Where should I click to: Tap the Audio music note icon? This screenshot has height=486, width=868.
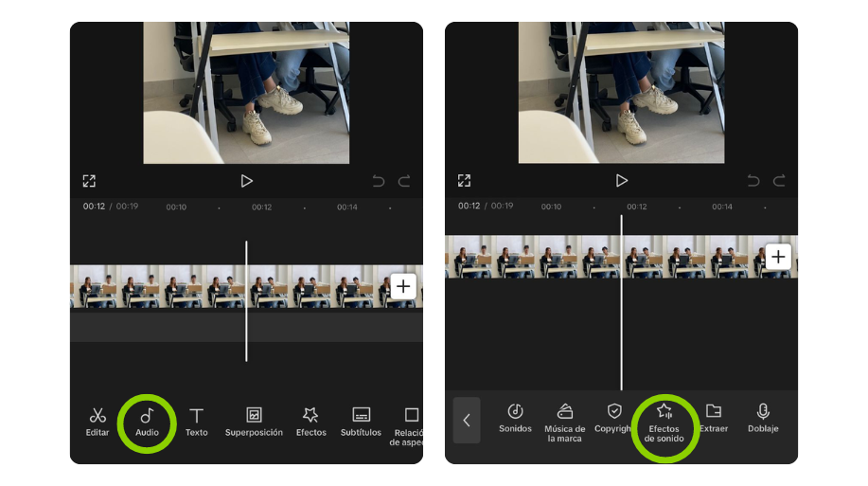(x=147, y=421)
